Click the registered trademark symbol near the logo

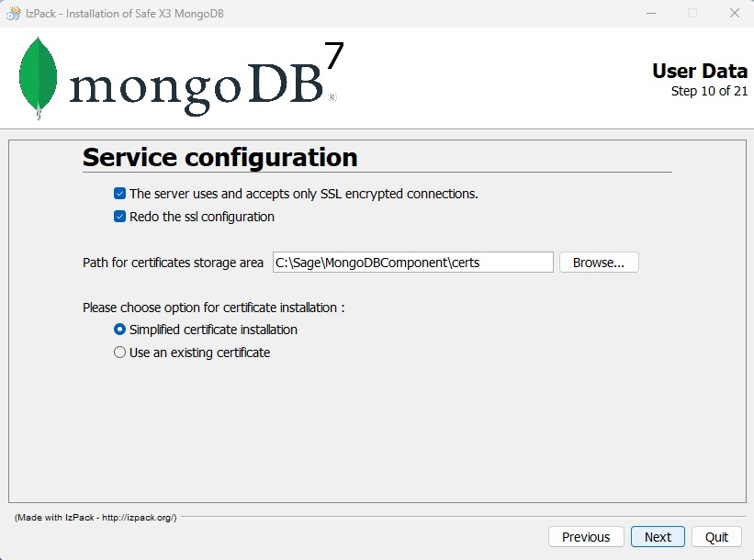point(332,95)
